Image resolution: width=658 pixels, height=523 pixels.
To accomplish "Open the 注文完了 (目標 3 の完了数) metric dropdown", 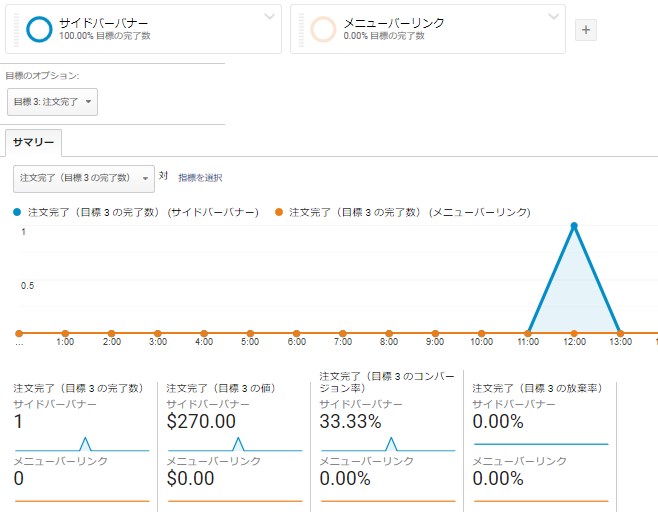I will 83,178.
